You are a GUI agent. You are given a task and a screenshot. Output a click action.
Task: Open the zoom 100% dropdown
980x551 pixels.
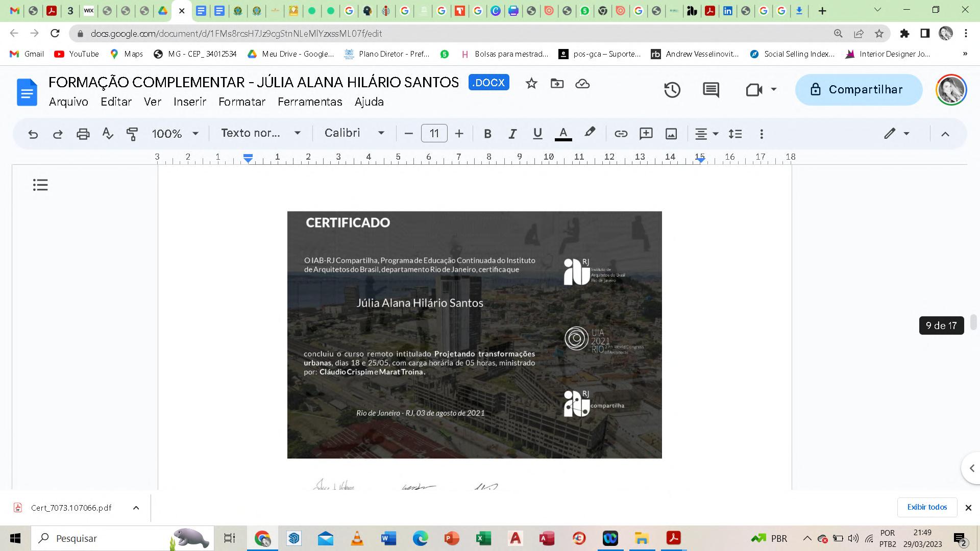tap(175, 134)
